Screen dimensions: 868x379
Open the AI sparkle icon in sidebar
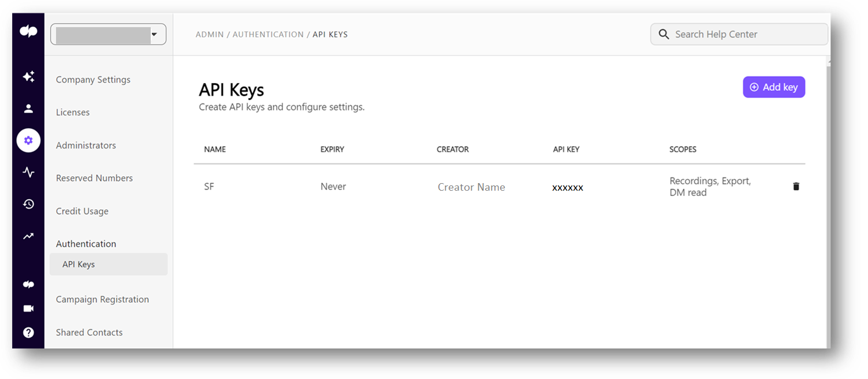coord(28,77)
